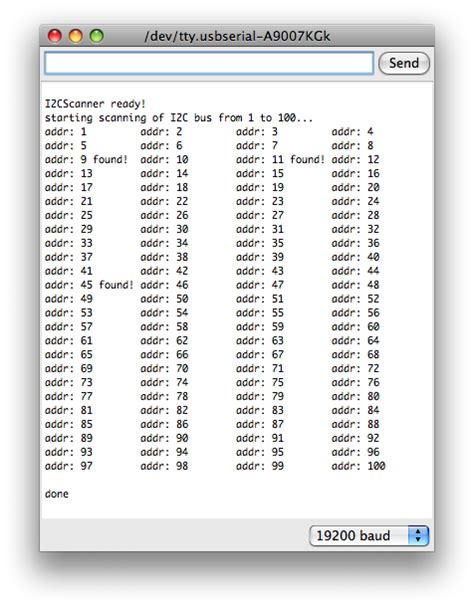Click the 'addr: 88' entry
Screen dimensions: 474x606
(355, 424)
